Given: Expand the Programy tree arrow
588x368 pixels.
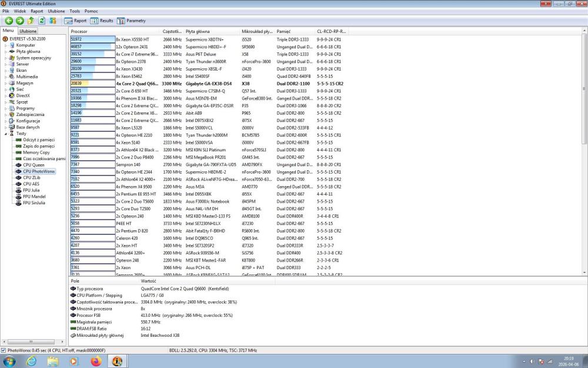Looking at the screenshot, I should (6, 108).
